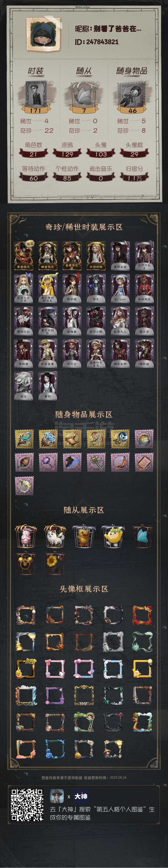This screenshot has width=168, height=868.
Task: Select the 江户川乱步 costume card
Action: (144, 256)
